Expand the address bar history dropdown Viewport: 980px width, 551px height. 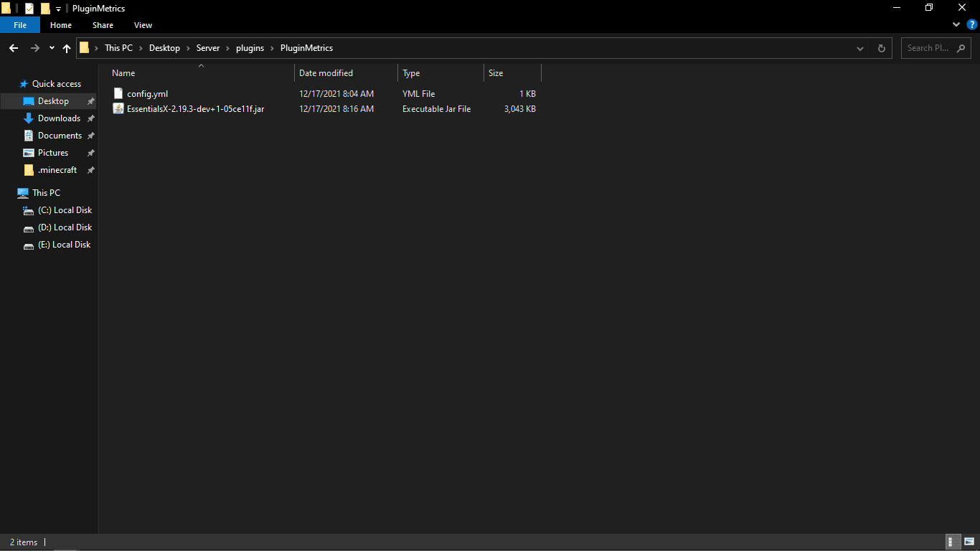(x=860, y=48)
